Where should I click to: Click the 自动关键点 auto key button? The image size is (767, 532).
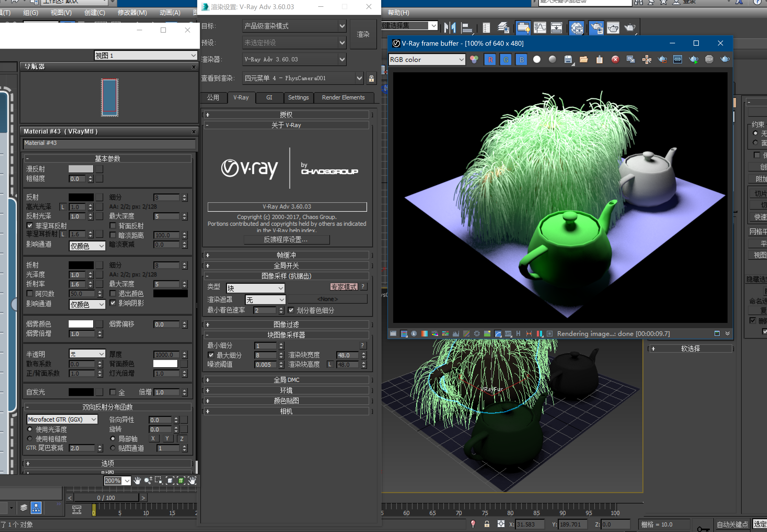[732, 524]
